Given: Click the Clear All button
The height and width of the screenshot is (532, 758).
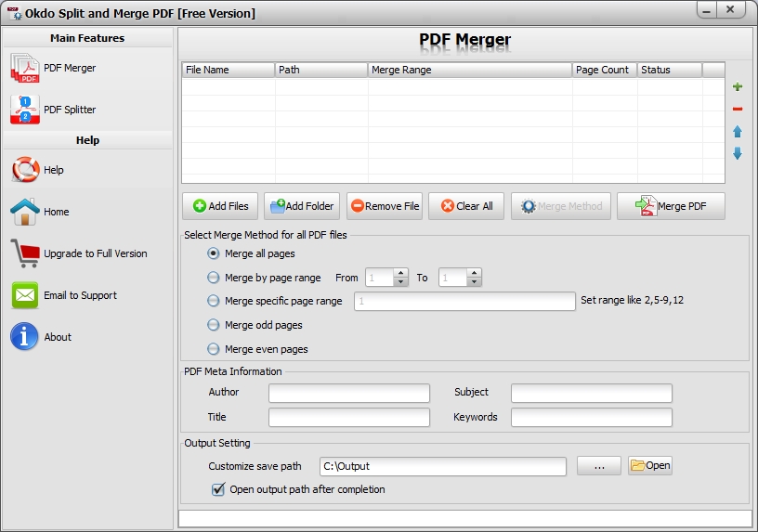Looking at the screenshot, I should point(466,206).
